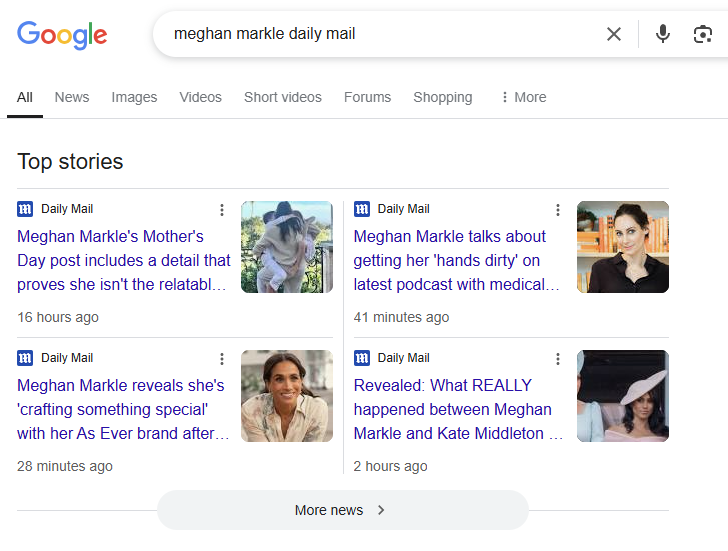Screen dimensions: 728x551
Task: Open options for As Ever brand story
Action: pyautogui.click(x=222, y=359)
